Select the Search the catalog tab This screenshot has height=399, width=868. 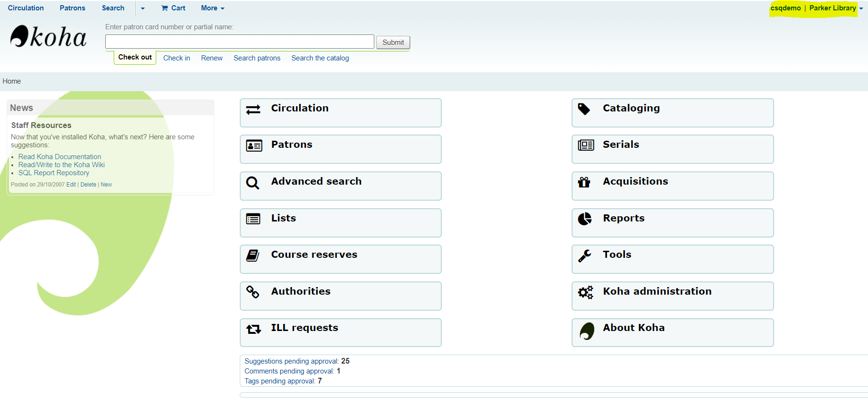click(320, 58)
